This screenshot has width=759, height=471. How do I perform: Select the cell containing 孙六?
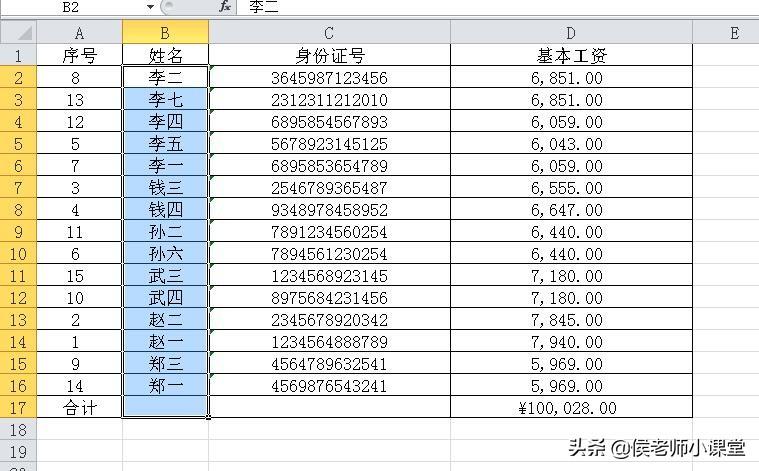tap(165, 254)
